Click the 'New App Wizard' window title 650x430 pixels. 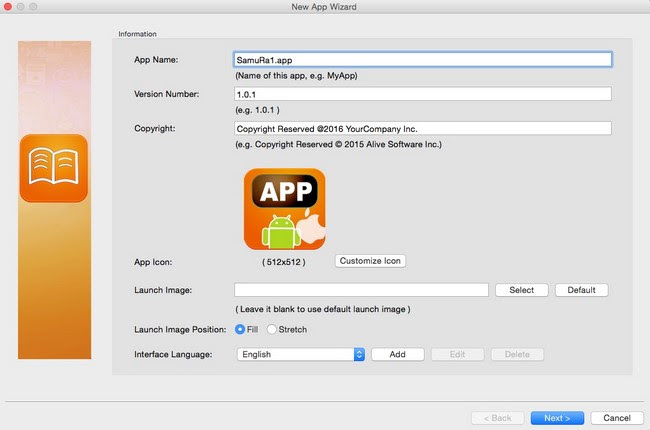click(x=324, y=7)
